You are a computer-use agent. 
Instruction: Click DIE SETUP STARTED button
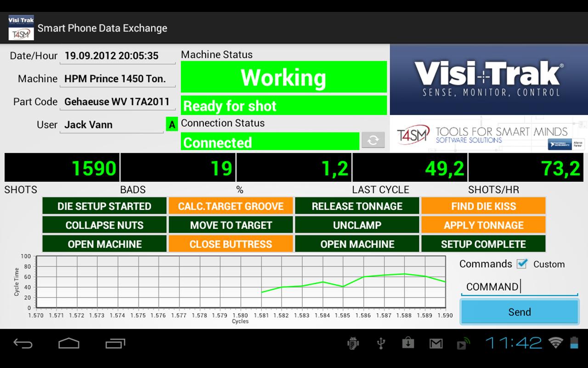104,206
